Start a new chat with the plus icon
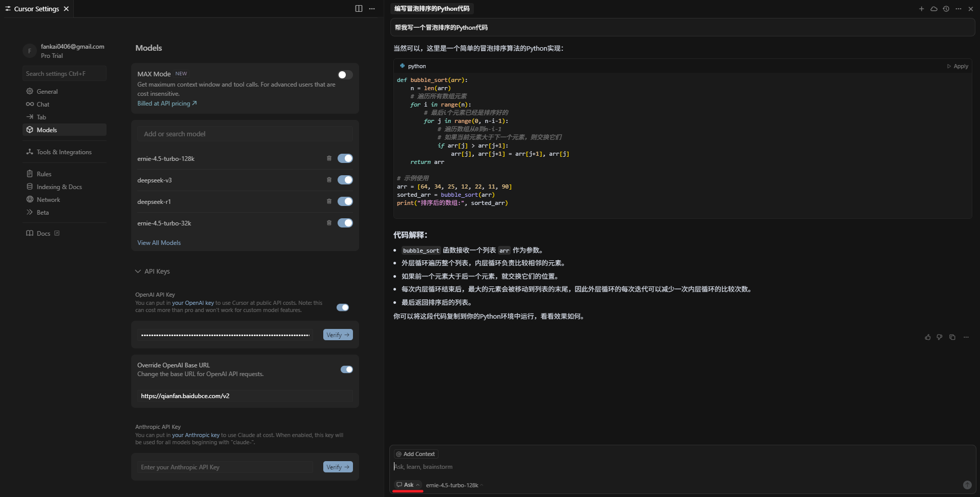The image size is (980, 497). [921, 9]
